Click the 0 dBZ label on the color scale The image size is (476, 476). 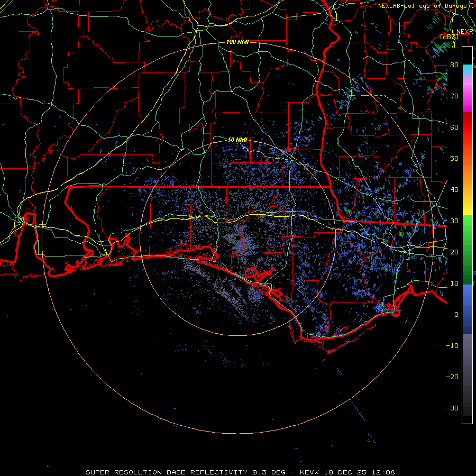456,315
